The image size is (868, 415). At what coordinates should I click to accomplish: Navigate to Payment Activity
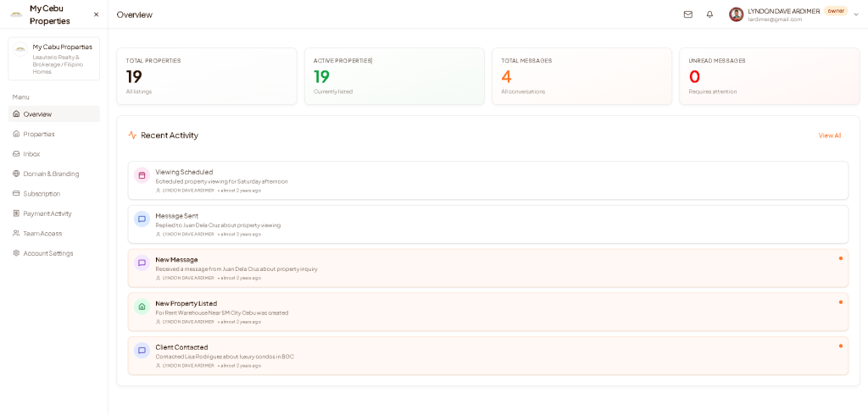tap(47, 213)
